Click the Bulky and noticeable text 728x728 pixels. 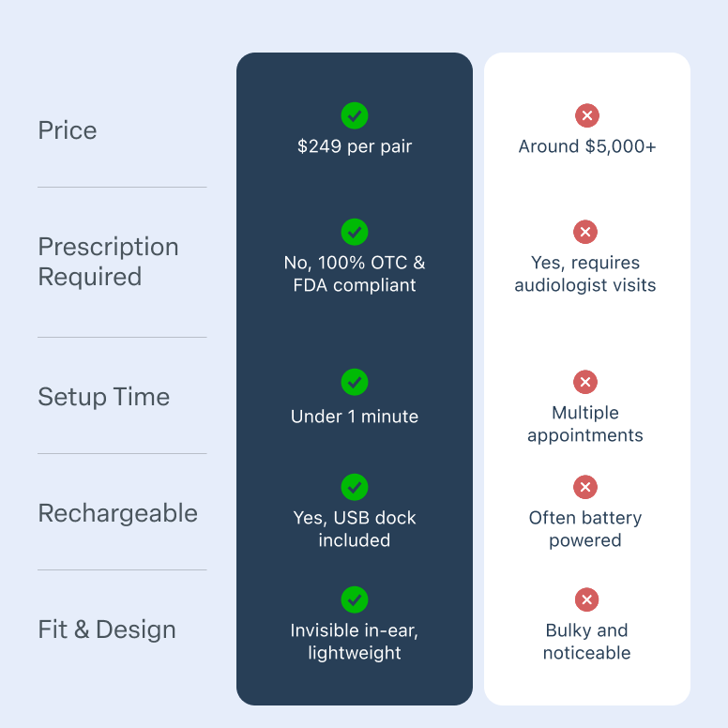[587, 642]
